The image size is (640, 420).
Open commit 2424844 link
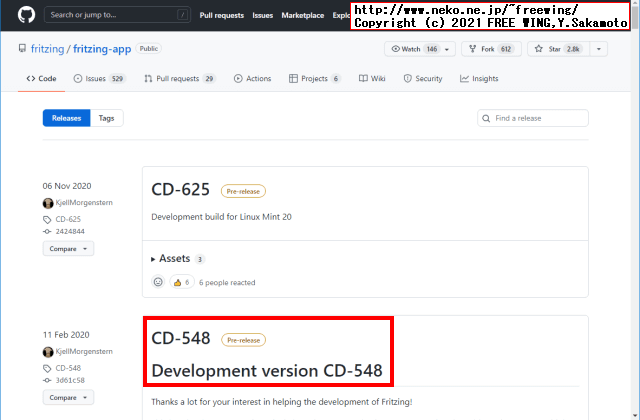(x=69, y=231)
